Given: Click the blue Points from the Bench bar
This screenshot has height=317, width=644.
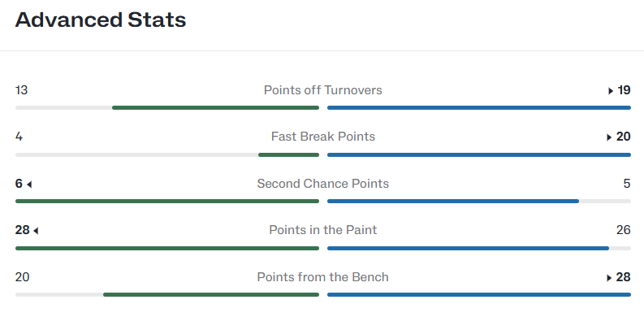Looking at the screenshot, I should pos(479,294).
